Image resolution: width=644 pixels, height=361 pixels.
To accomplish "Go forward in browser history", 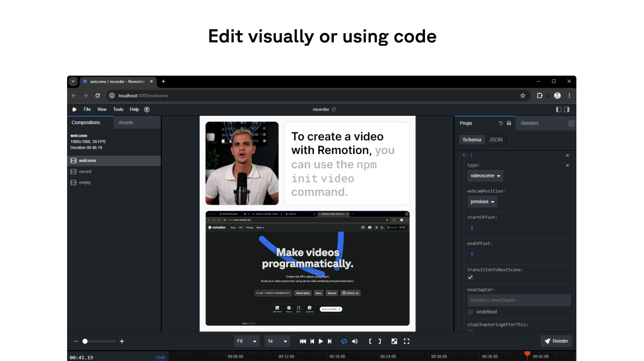I will click(x=85, y=95).
